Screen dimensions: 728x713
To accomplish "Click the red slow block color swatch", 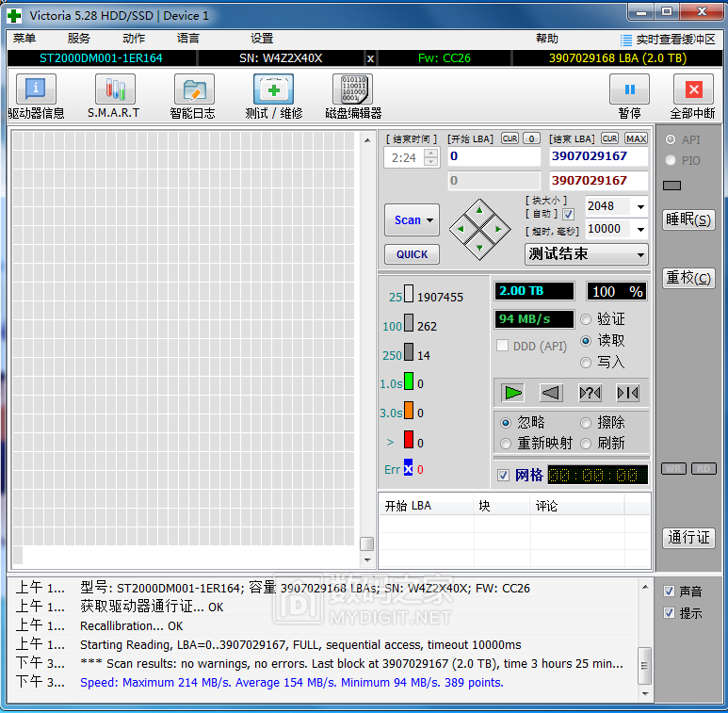I will click(x=409, y=439).
